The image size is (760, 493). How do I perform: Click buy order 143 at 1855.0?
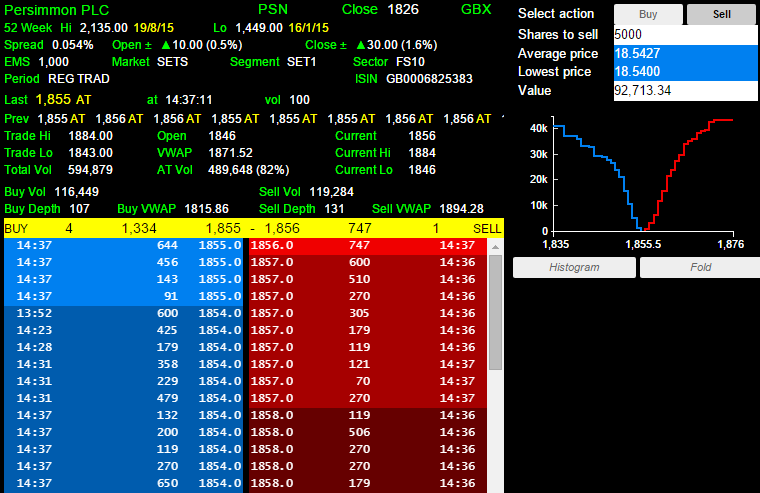[124, 279]
